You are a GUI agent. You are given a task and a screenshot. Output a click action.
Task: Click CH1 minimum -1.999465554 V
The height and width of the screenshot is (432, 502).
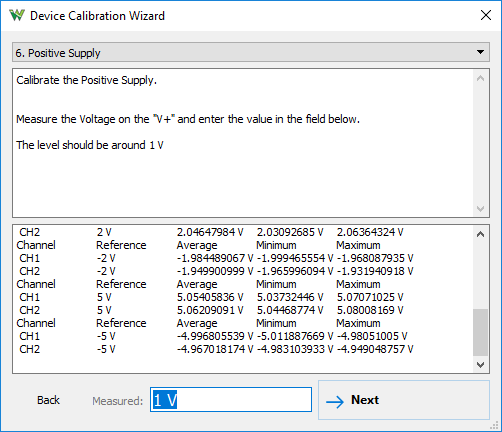[x=295, y=258]
